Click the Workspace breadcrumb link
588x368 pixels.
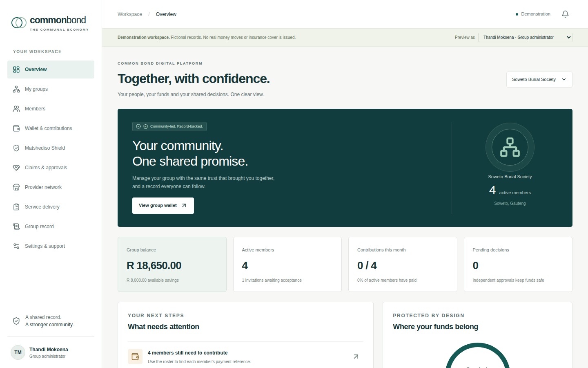[130, 14]
